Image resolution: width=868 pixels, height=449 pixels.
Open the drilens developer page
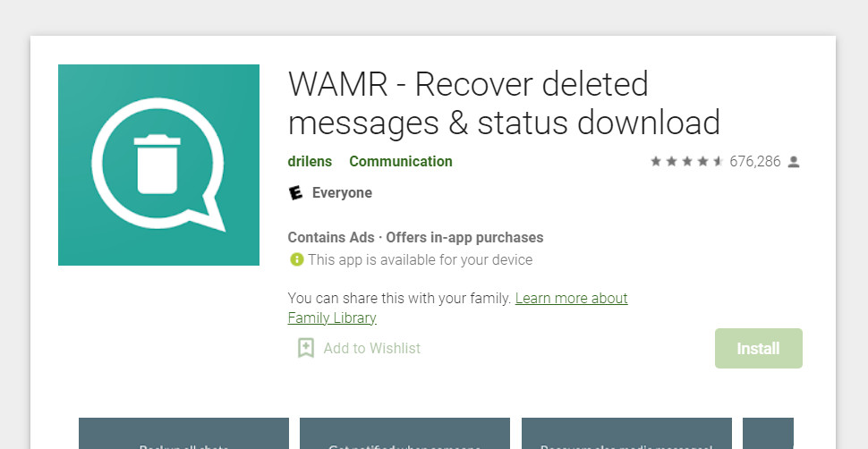310,162
